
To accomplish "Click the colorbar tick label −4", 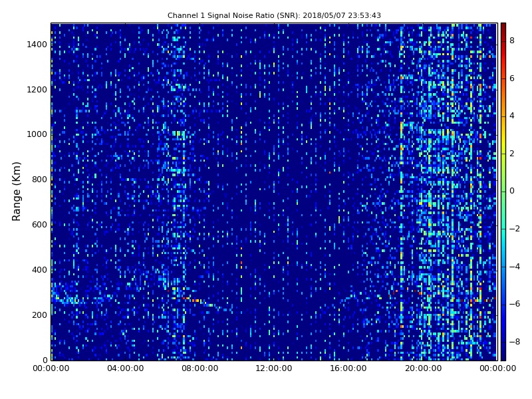I will [515, 267].
